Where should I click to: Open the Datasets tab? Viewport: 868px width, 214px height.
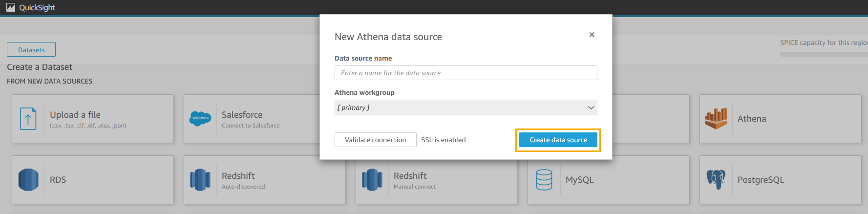tap(31, 50)
